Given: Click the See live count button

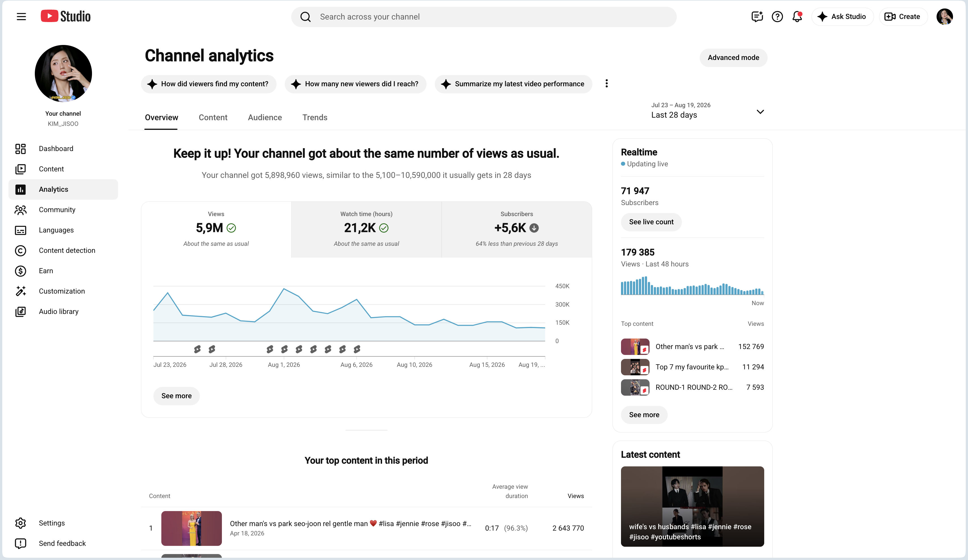Looking at the screenshot, I should (651, 222).
